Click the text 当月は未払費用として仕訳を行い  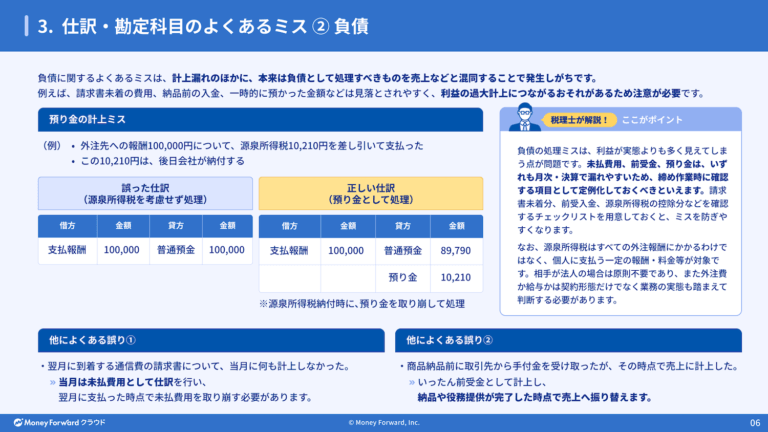point(132,382)
